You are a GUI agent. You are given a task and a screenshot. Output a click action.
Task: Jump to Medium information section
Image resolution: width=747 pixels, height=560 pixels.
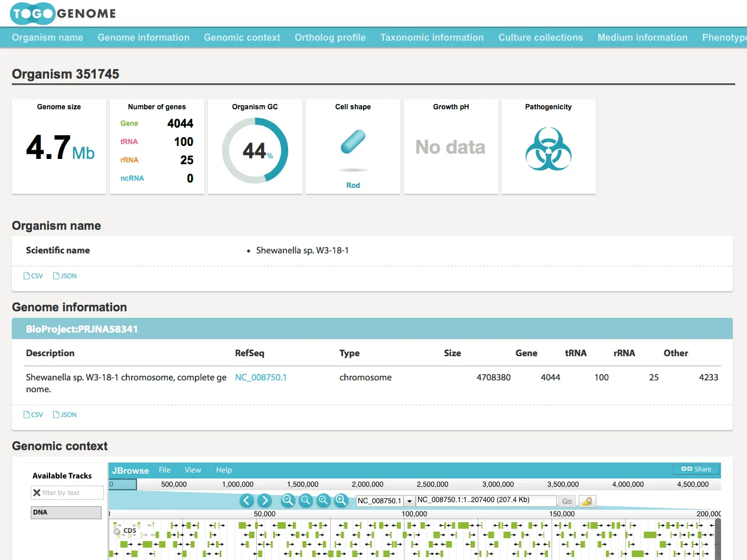[x=642, y=37]
